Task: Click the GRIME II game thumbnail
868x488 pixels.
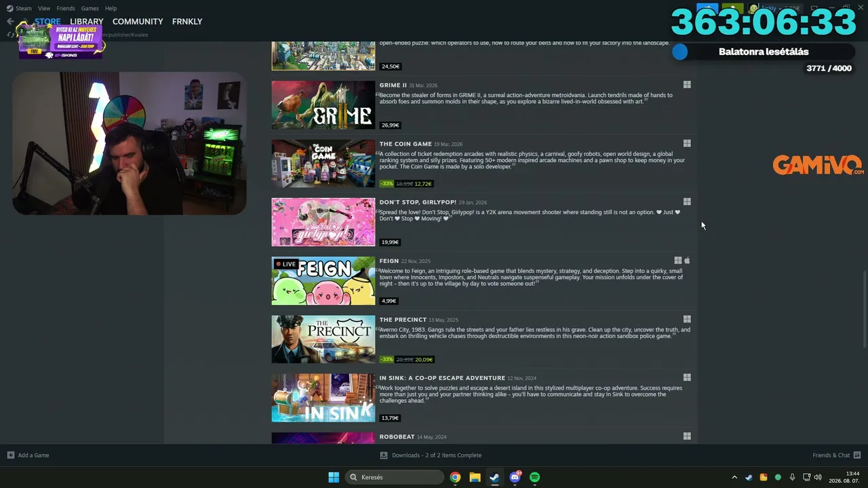Action: (x=323, y=105)
